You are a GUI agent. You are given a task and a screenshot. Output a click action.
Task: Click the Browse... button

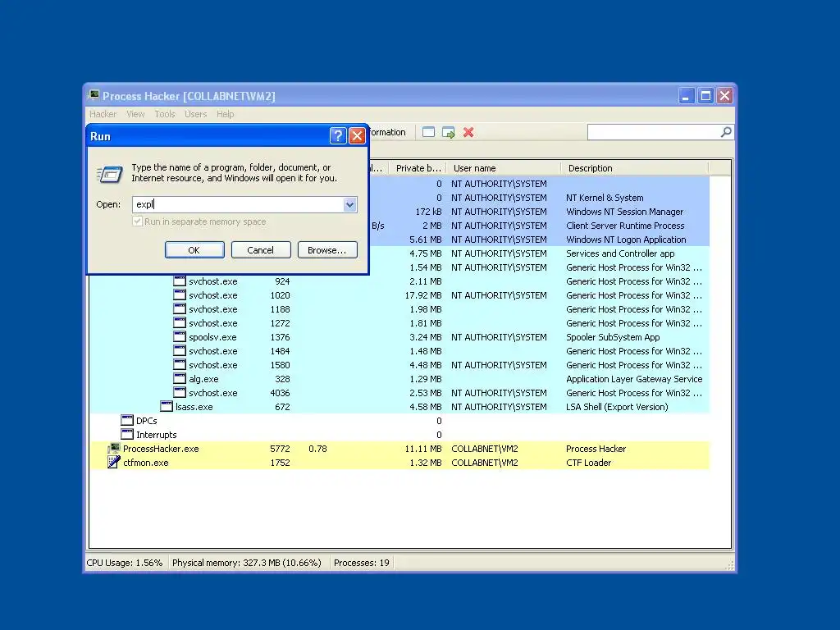(x=327, y=250)
